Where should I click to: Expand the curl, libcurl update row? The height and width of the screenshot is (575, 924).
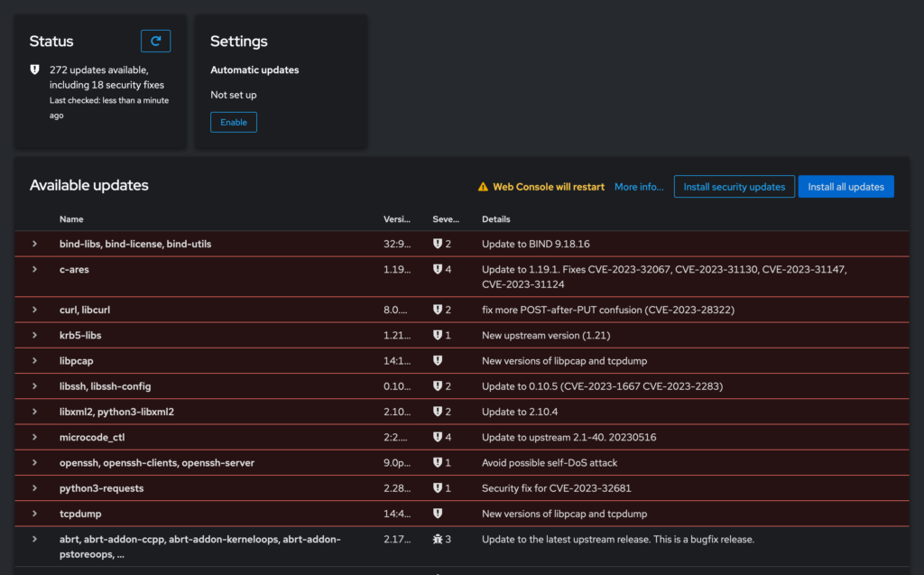click(x=34, y=310)
